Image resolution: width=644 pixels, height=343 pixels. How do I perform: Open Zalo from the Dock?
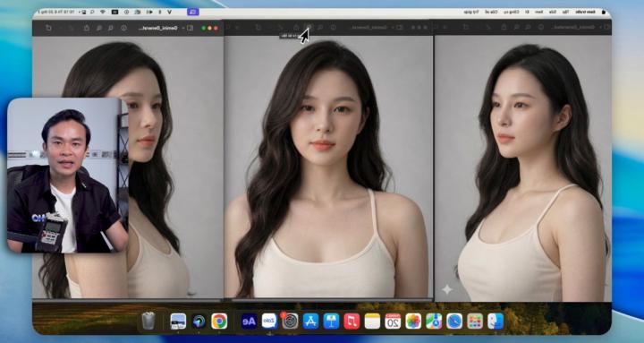click(269, 322)
